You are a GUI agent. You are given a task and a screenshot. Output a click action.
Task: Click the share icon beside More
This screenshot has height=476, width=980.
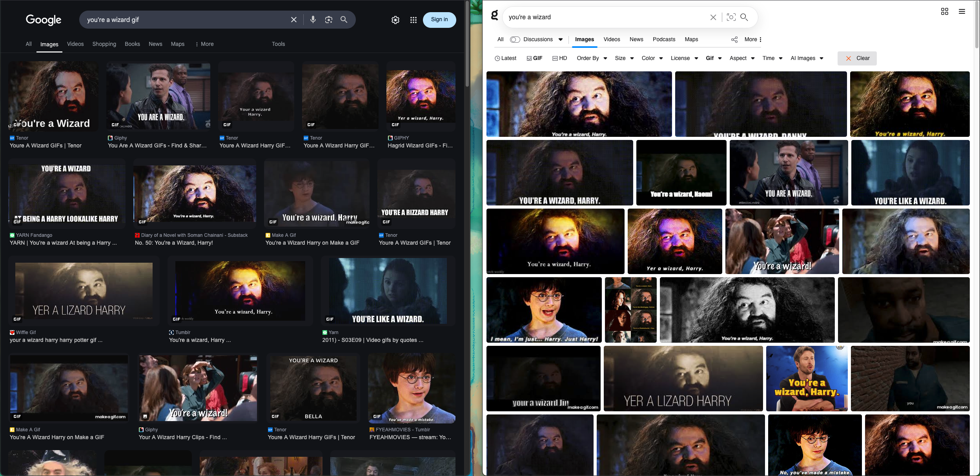734,40
